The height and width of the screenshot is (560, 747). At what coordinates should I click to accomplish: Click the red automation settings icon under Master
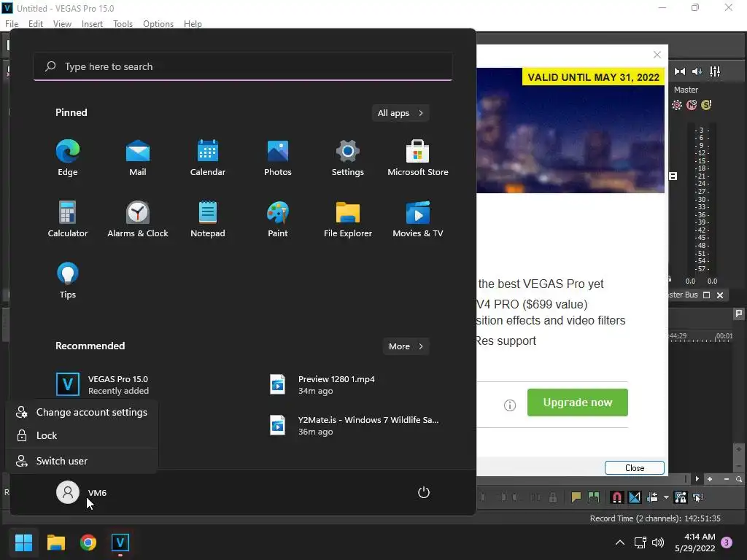coord(676,105)
